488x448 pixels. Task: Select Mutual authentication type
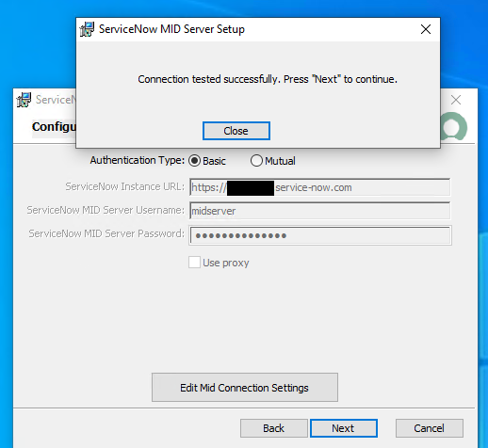pos(256,161)
